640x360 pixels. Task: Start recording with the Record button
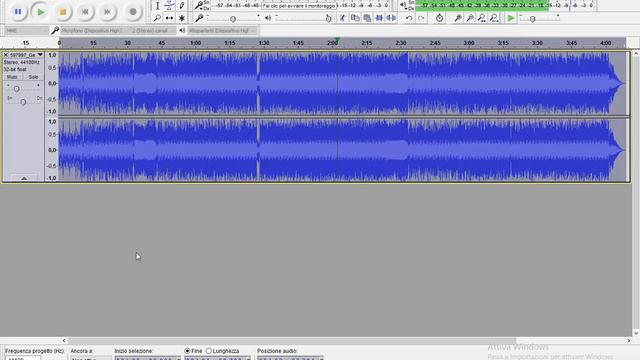(133, 12)
